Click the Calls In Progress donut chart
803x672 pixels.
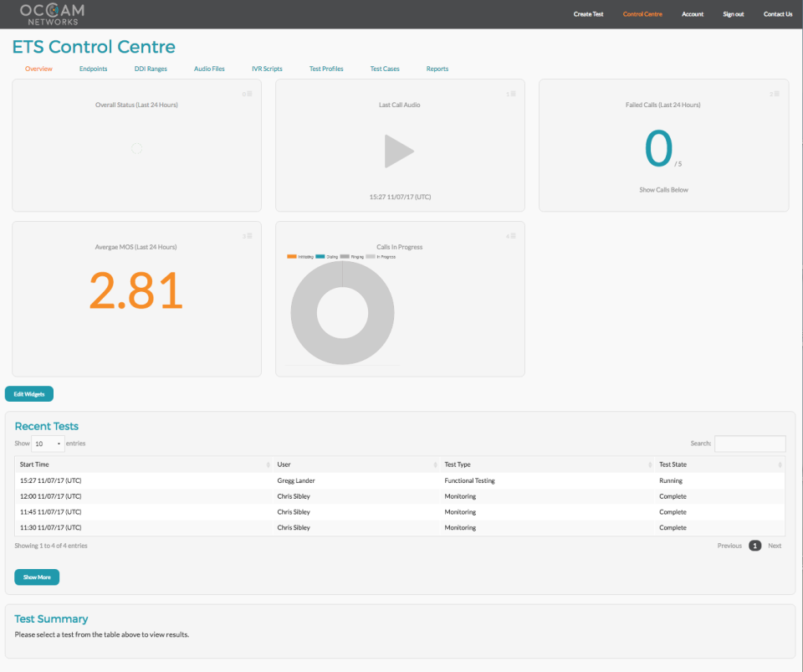click(342, 276)
